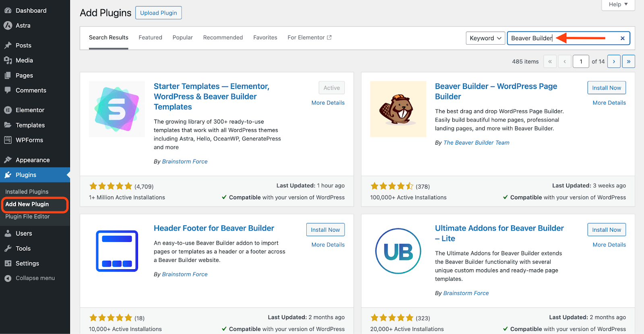
Task: Switch to the Featured tab
Action: 151,37
